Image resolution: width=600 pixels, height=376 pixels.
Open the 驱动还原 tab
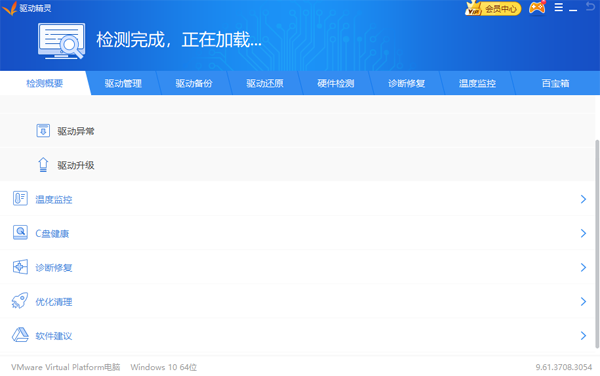click(x=265, y=83)
